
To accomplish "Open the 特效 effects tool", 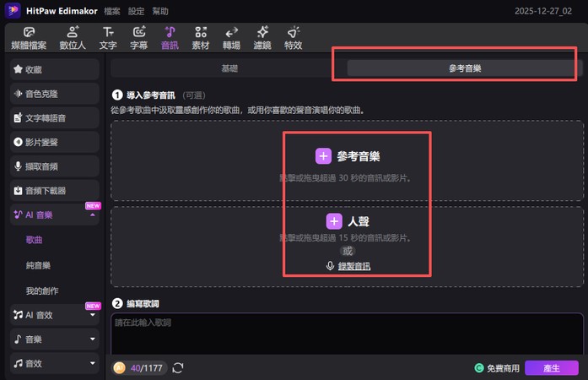I will pyautogui.click(x=293, y=38).
